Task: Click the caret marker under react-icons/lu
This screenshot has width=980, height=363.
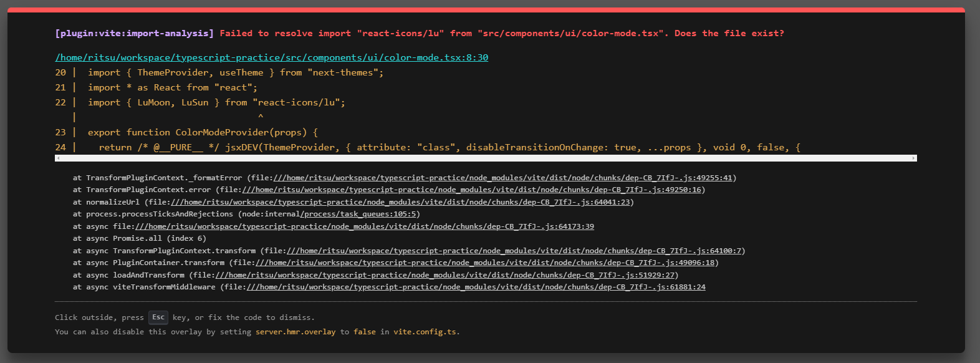Action: point(261,117)
